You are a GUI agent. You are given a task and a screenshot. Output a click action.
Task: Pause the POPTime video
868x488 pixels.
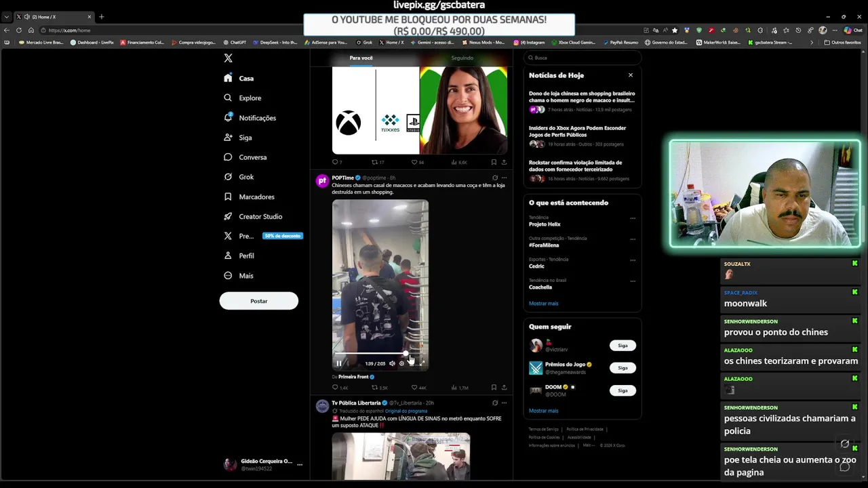coord(339,363)
